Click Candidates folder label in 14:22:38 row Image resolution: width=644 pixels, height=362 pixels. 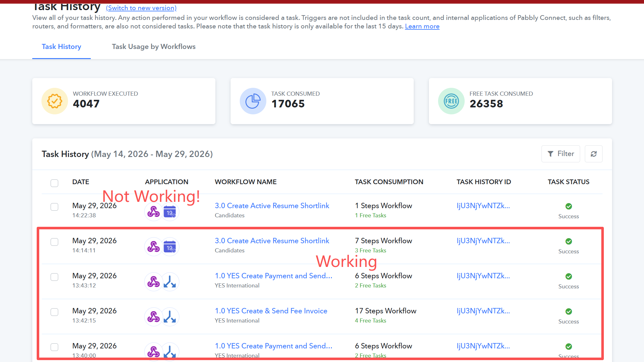click(230, 215)
